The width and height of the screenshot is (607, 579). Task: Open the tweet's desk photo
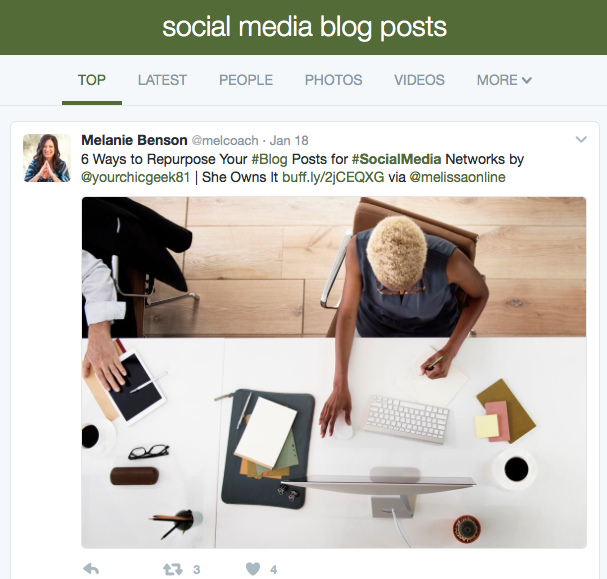coord(334,373)
